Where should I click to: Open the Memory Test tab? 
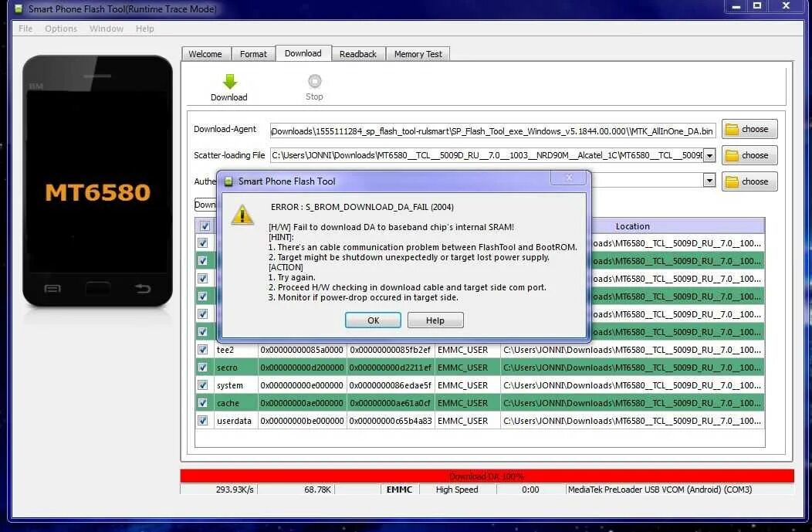point(418,54)
